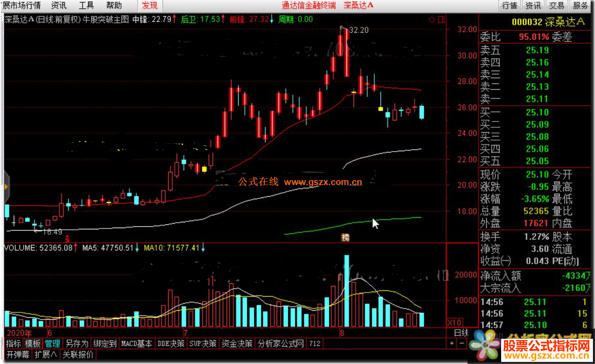
Task: Click chart title 牛股突破主图
Action: pos(106,19)
